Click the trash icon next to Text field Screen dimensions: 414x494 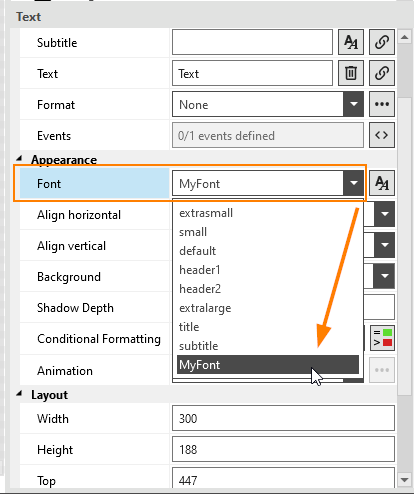pyautogui.click(x=351, y=73)
